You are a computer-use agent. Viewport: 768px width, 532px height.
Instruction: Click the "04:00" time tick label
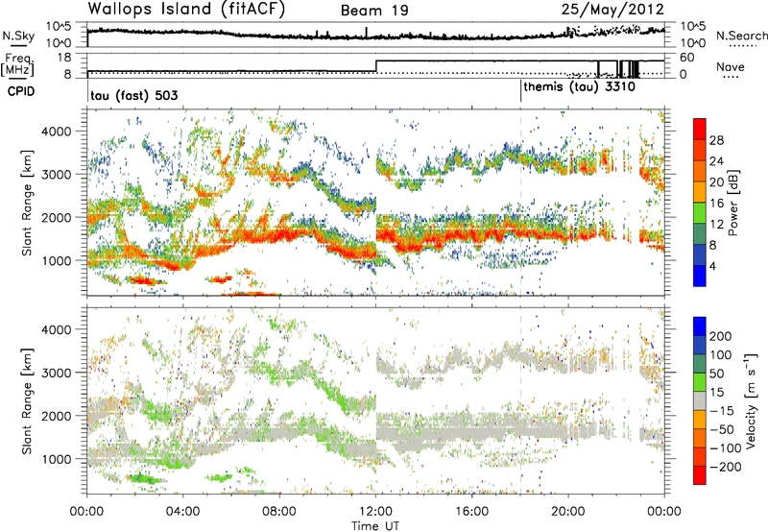coord(182,512)
